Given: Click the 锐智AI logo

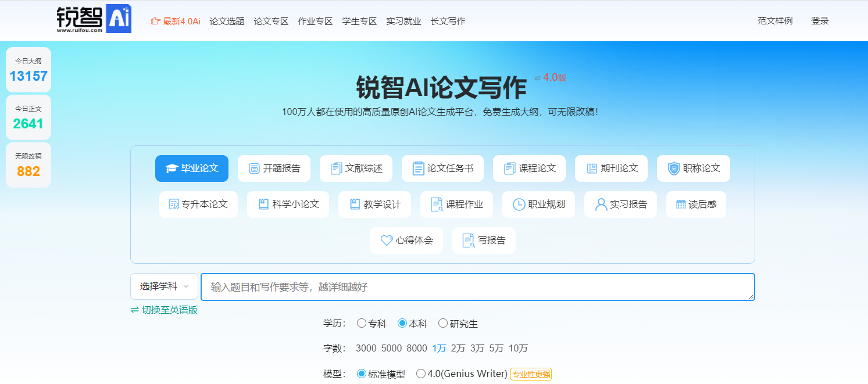Looking at the screenshot, I should (x=93, y=19).
